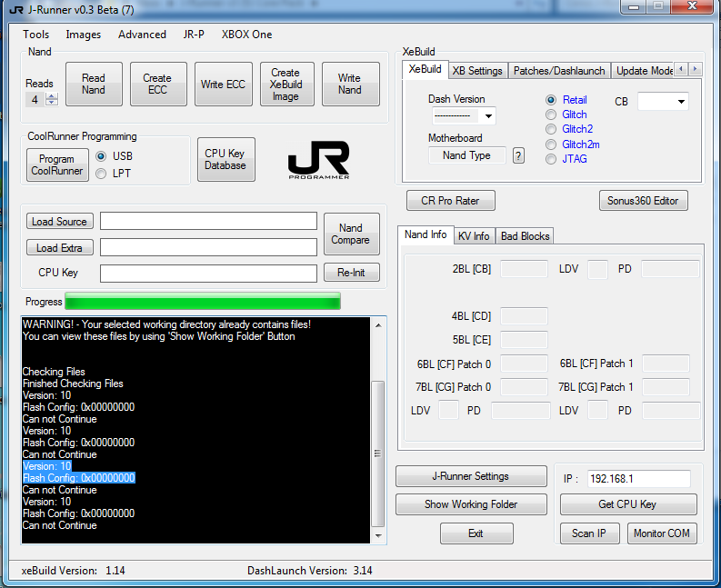Click the JR Programmer logo
This screenshot has width=721, height=588.
(x=318, y=160)
